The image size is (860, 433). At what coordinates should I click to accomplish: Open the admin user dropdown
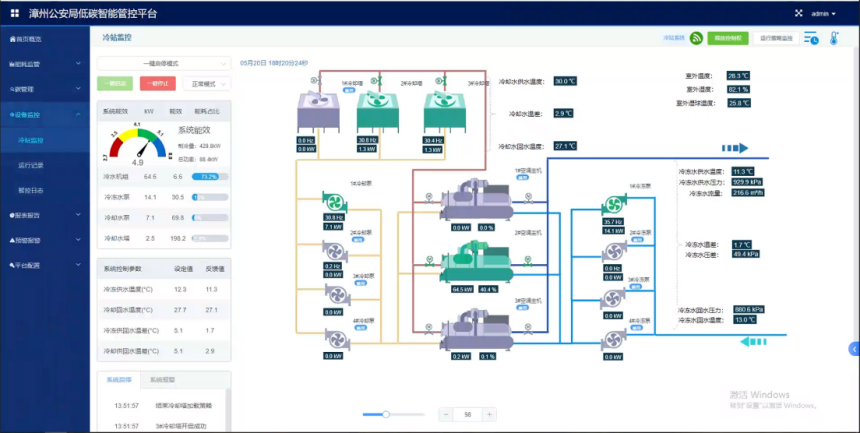tap(823, 13)
